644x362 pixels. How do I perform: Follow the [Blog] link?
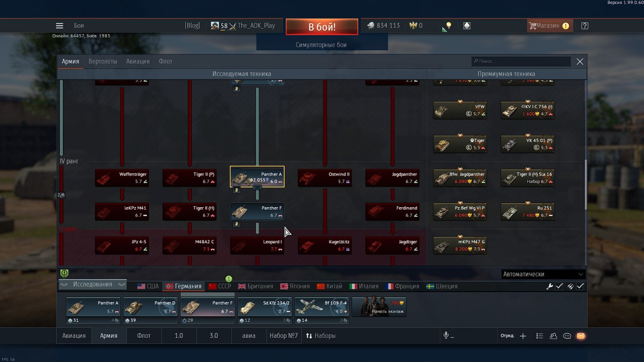pos(192,26)
